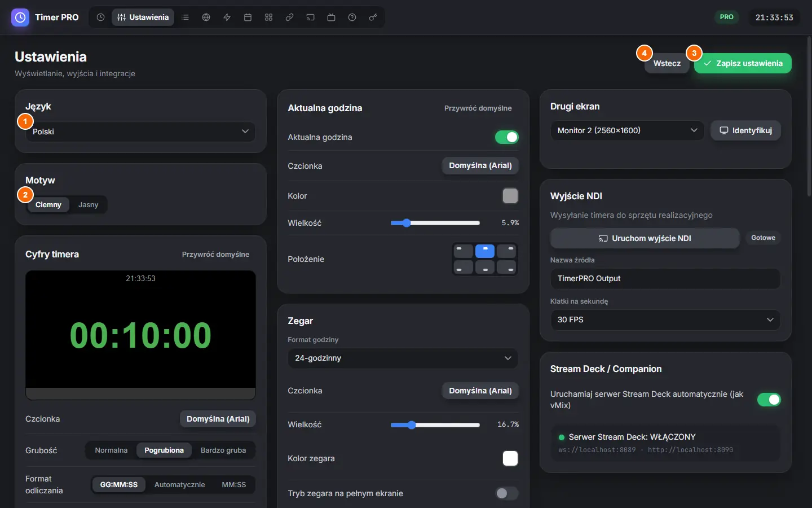The image size is (812, 508).
Task: Open the TV icon tab in the top navigation
Action: [331, 17]
